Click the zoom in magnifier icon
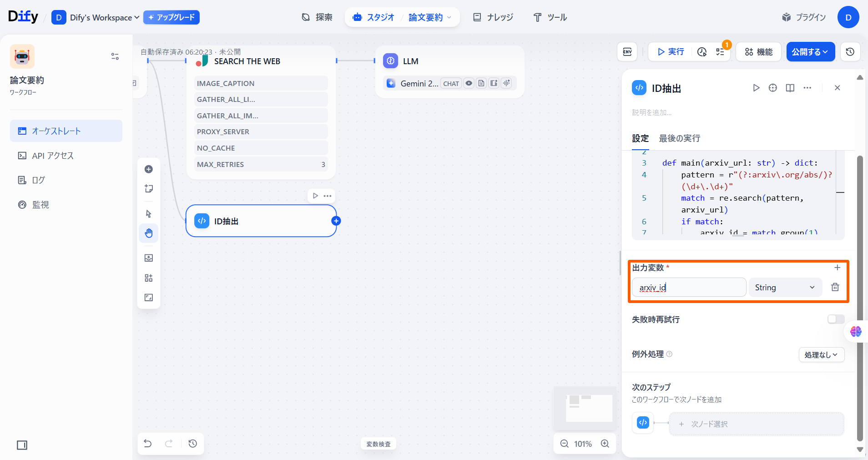 (605, 444)
